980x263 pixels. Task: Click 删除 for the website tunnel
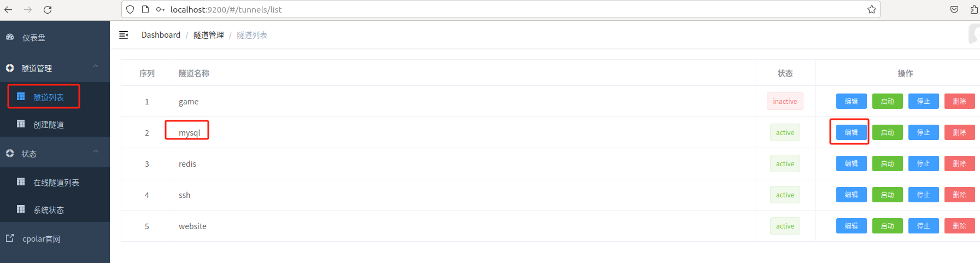(x=959, y=226)
